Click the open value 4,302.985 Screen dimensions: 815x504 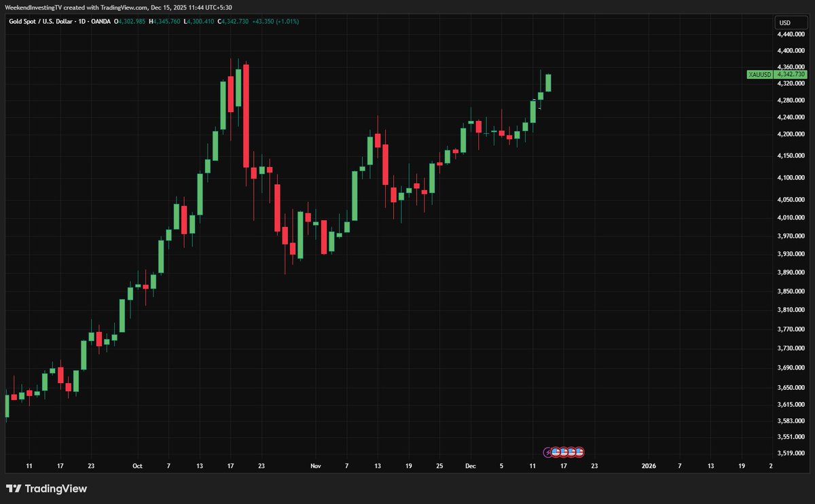133,22
